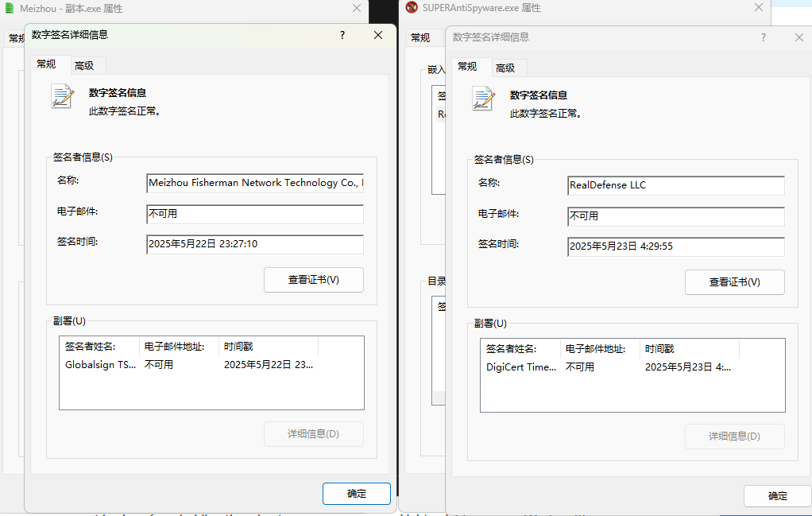Close the SUPERAntiSpyware.exe properties window
The height and width of the screenshot is (516, 812).
pos(759,7)
